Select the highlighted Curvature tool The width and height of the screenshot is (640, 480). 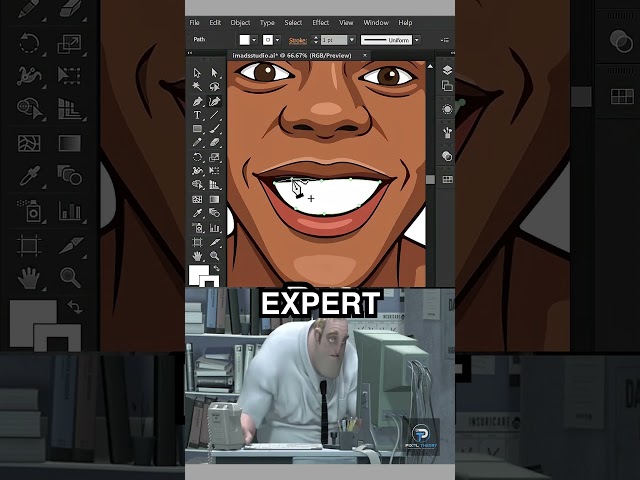click(214, 101)
